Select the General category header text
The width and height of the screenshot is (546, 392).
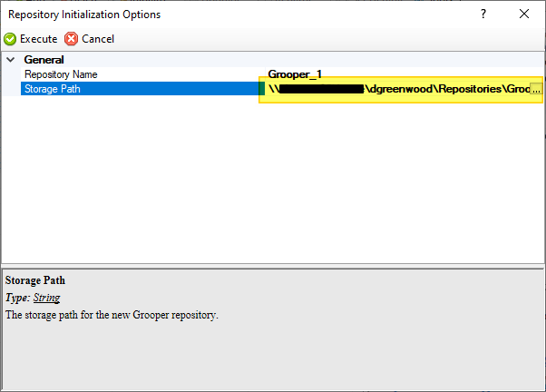44,60
